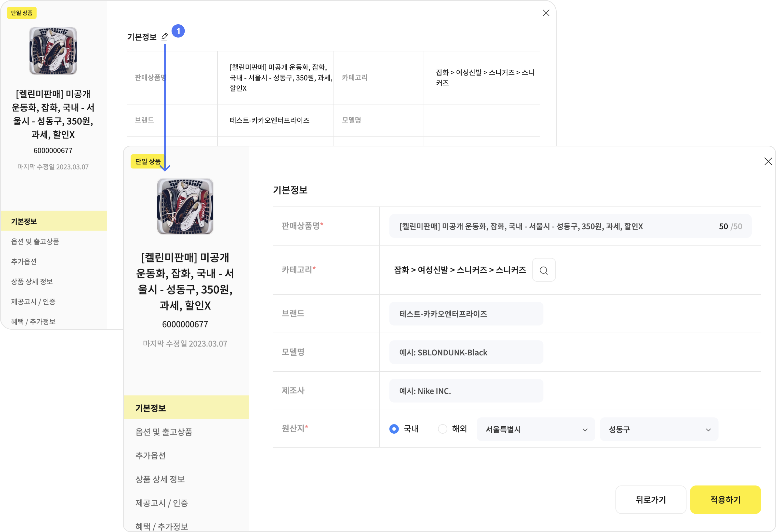Screen dimensions: 776x532
Task: Click the category search magnifier icon
Action: [x=544, y=270]
